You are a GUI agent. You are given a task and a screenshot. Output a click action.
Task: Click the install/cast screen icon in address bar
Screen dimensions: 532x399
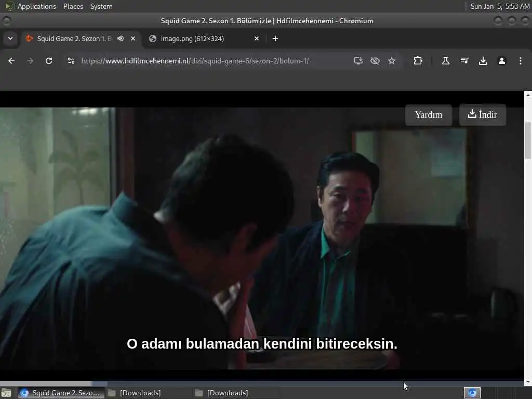[x=358, y=61]
